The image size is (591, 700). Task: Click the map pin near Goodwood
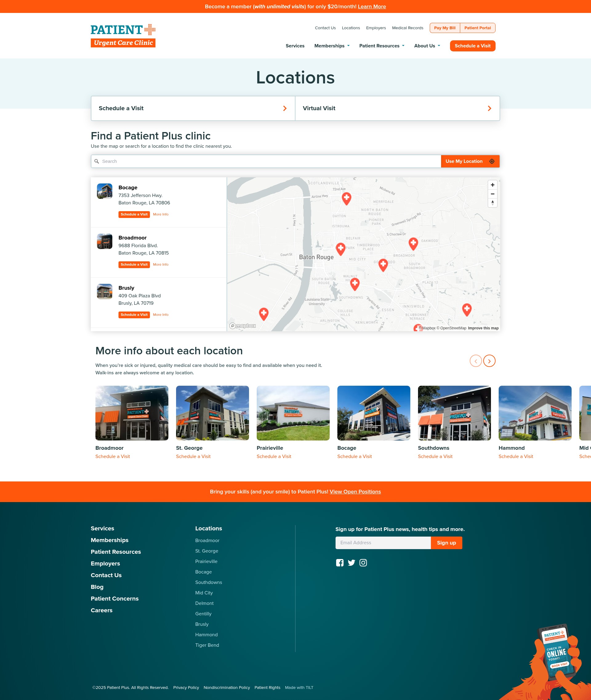coord(383,265)
